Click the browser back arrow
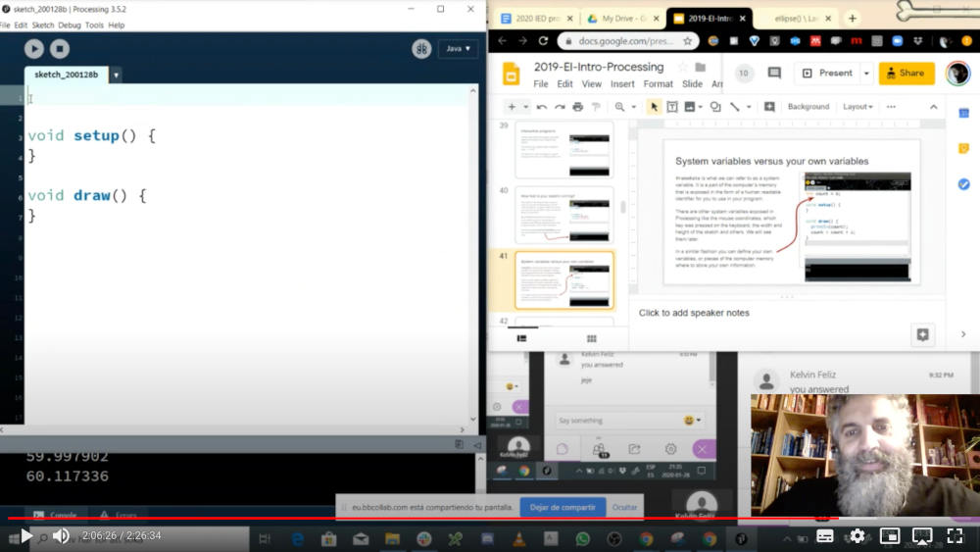The width and height of the screenshot is (980, 552). 503,41
